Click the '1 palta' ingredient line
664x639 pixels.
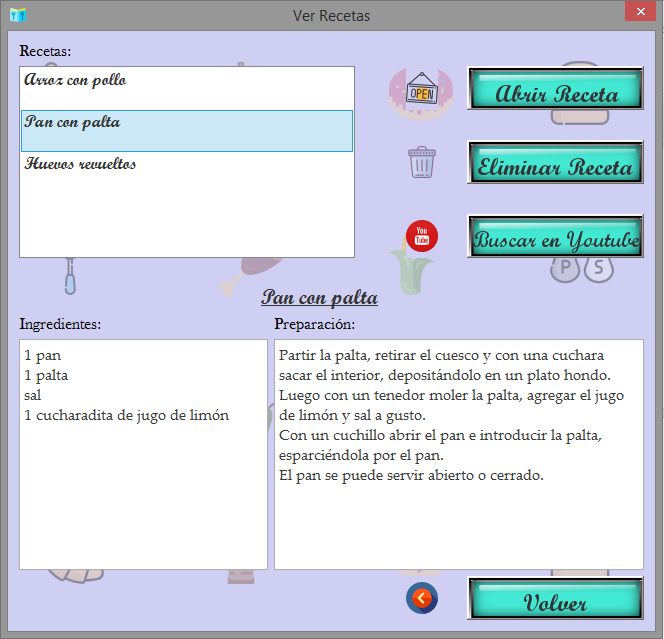click(x=46, y=376)
